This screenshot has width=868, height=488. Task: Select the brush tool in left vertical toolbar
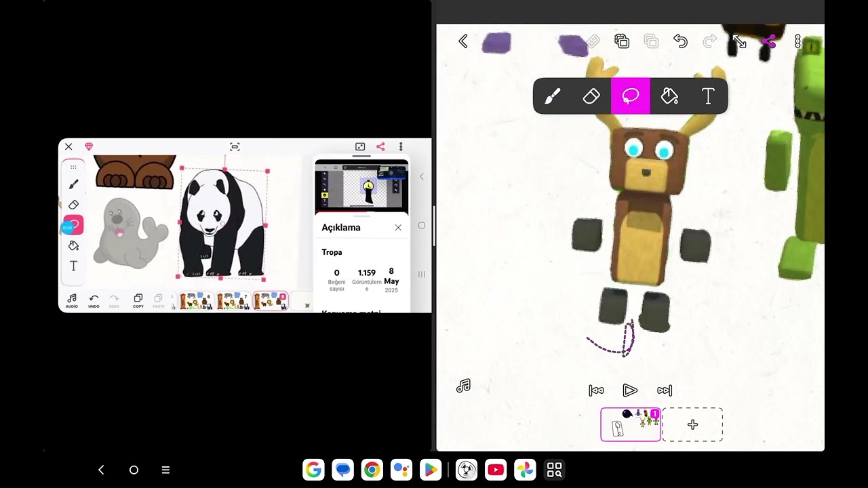tap(73, 184)
